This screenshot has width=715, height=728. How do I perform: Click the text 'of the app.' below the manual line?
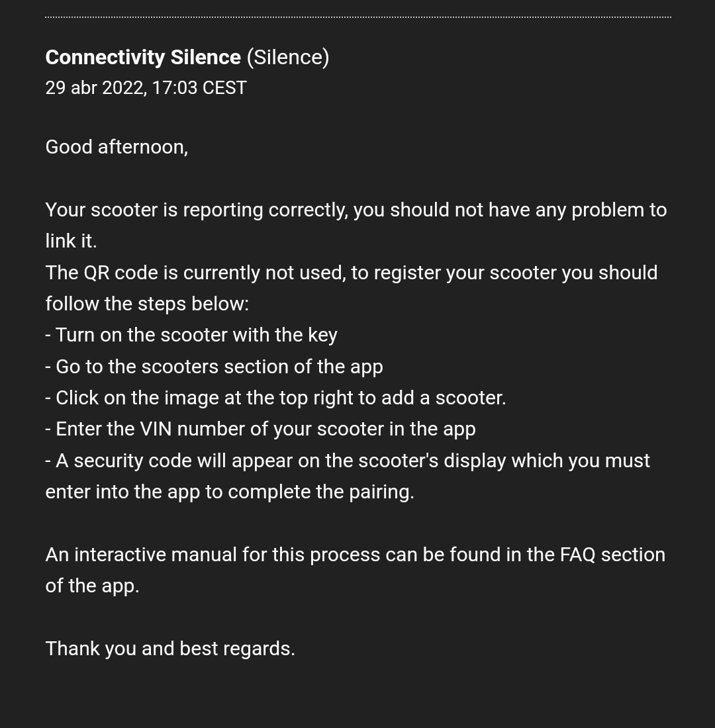coord(92,586)
